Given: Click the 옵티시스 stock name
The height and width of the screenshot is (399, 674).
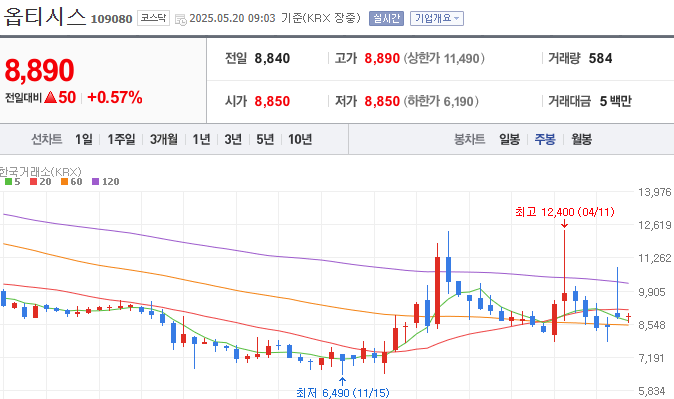Looking at the screenshot, I should pos(45,16).
